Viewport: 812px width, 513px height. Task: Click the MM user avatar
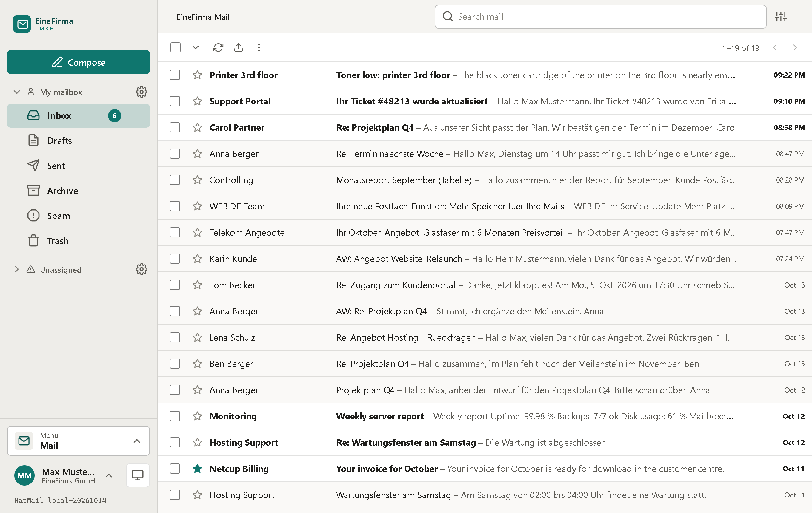pyautogui.click(x=24, y=475)
